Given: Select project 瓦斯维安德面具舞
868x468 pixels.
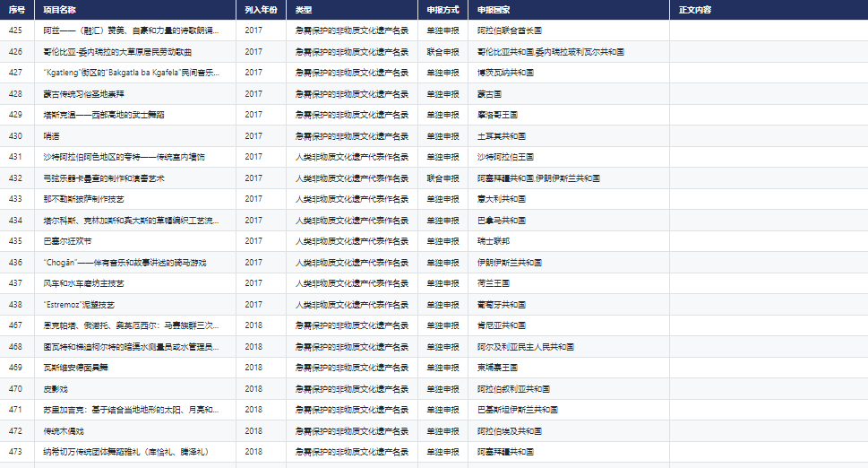Looking at the screenshot, I should [x=75, y=368].
